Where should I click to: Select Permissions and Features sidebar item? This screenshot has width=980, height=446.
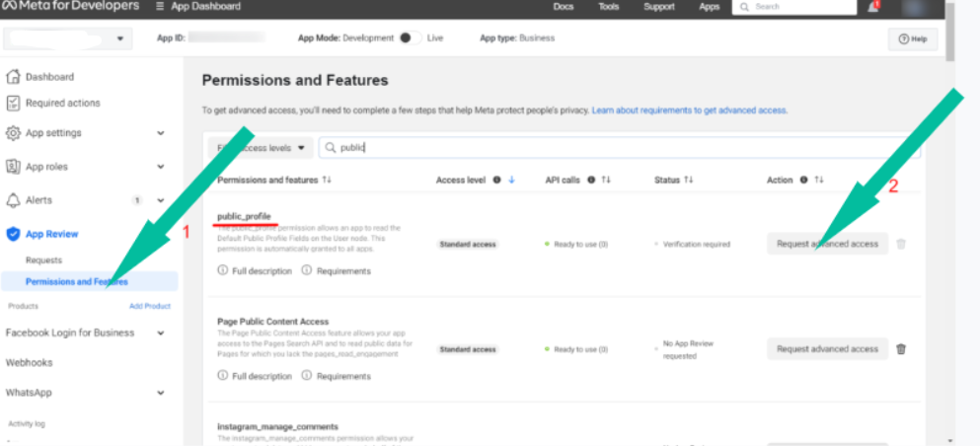click(90, 282)
